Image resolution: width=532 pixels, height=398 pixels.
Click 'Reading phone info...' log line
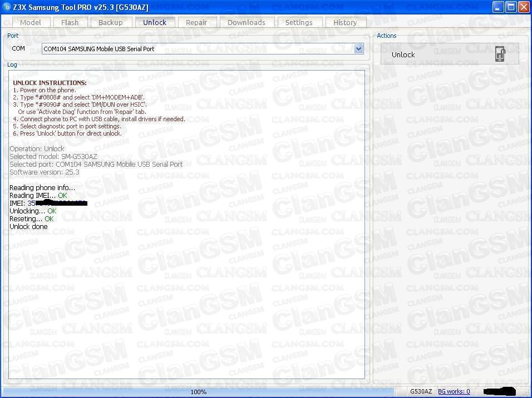coord(42,187)
